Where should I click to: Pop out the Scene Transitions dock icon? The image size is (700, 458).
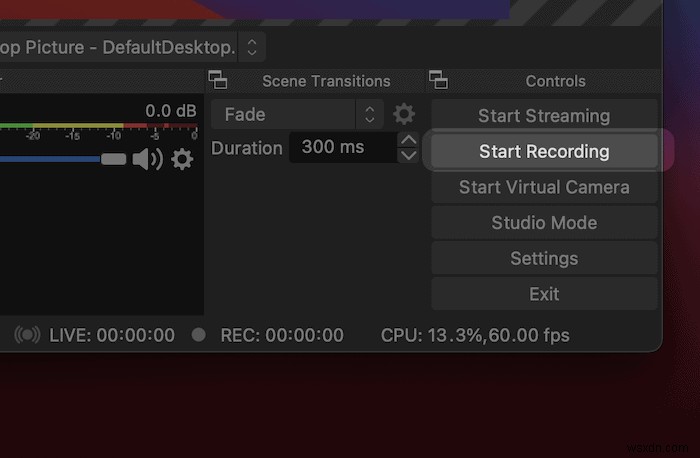coord(218,80)
